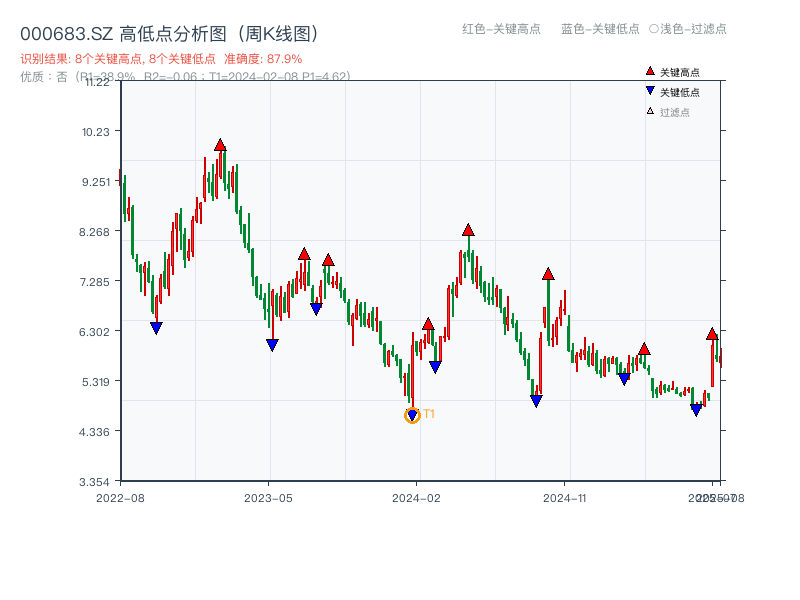Click the white 过滤点 legend triangle icon
The height and width of the screenshot is (600, 800).
coord(650,111)
